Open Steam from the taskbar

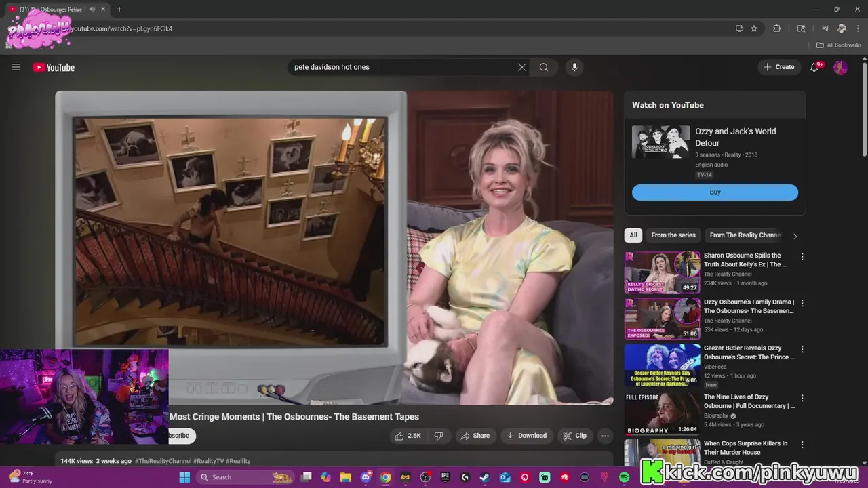coord(485,477)
